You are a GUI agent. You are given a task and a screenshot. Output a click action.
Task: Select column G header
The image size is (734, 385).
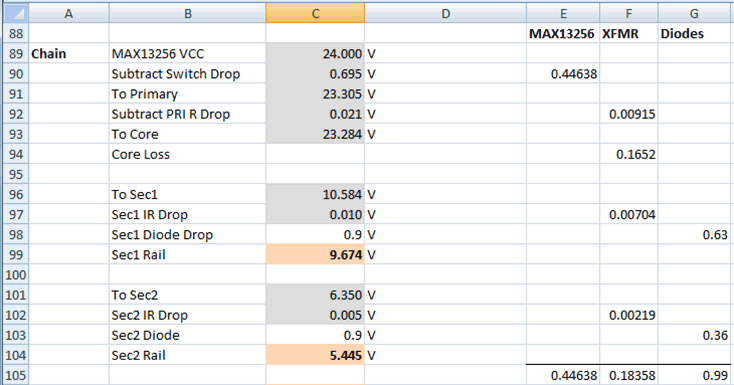point(694,13)
